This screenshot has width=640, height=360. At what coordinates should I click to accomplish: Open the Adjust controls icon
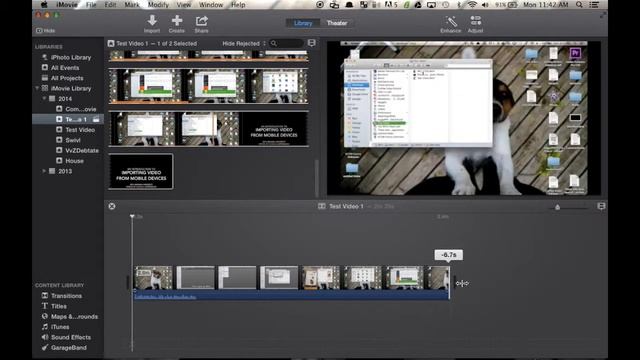click(476, 20)
